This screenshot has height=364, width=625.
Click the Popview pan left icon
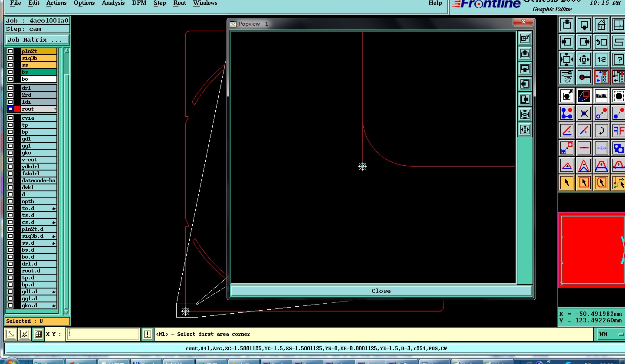tap(525, 84)
